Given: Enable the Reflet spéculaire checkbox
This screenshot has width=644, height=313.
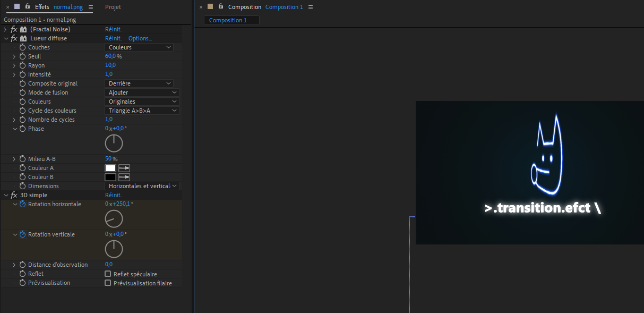Looking at the screenshot, I should [x=108, y=274].
